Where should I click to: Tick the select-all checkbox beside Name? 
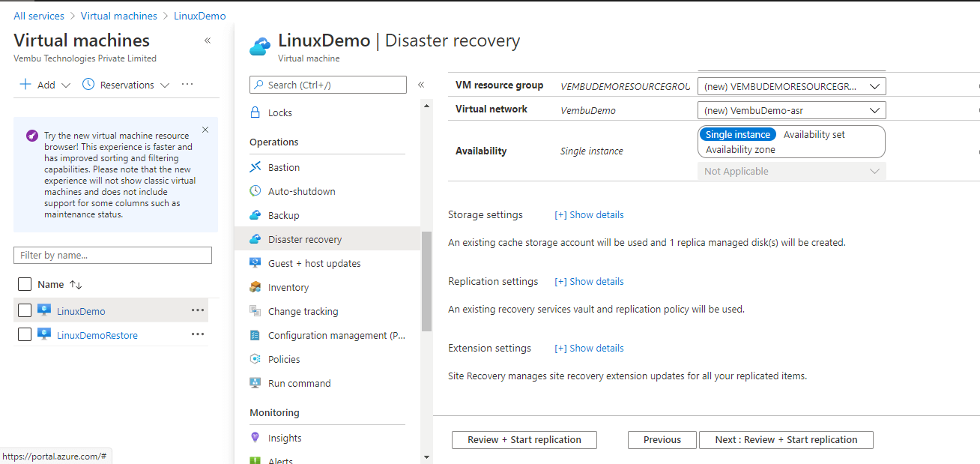pyautogui.click(x=25, y=284)
